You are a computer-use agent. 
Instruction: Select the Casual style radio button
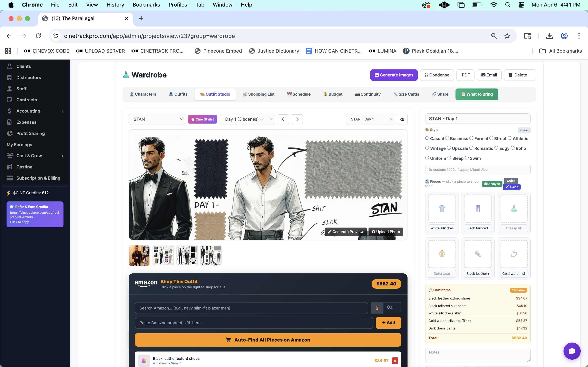pyautogui.click(x=427, y=138)
